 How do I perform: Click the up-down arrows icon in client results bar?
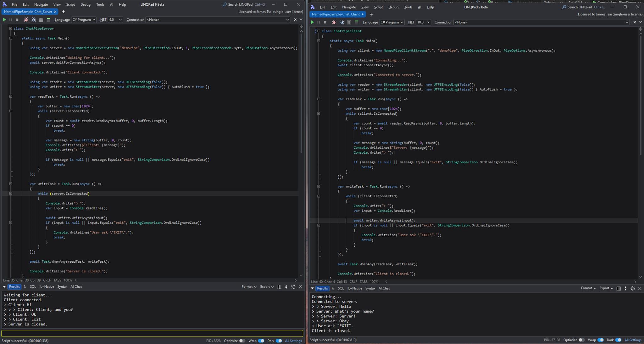625,288
